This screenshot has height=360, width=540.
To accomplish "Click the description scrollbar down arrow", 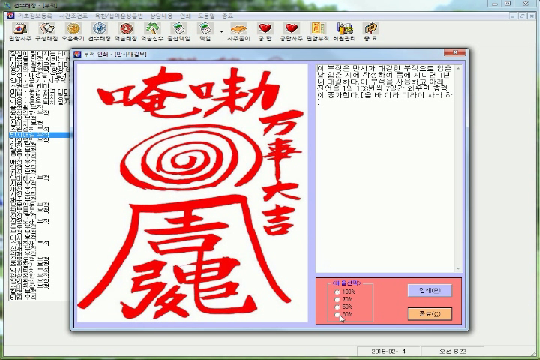I will pos(458,269).
